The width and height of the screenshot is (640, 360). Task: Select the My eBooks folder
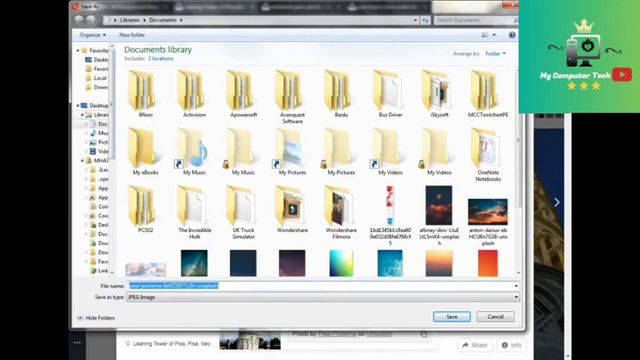coord(145,152)
